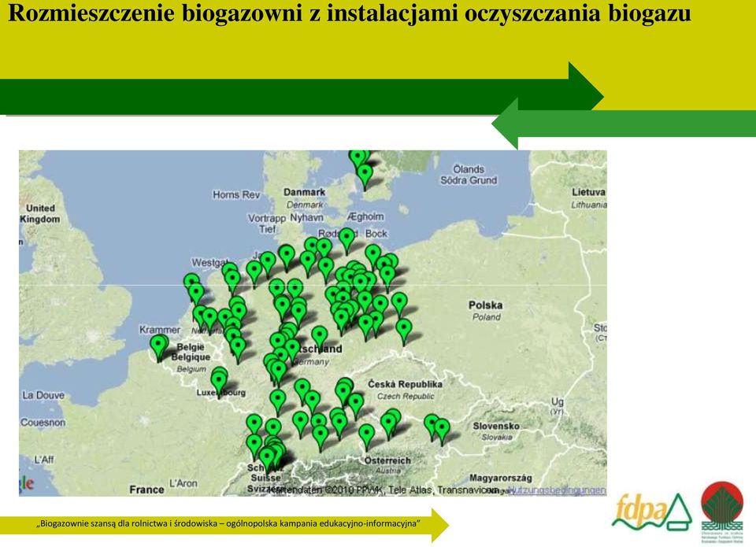Screen dimensions: 756x547
Task: Click the map copyright text '©2010 PPWK, Tele Atlas'
Action: point(380,490)
